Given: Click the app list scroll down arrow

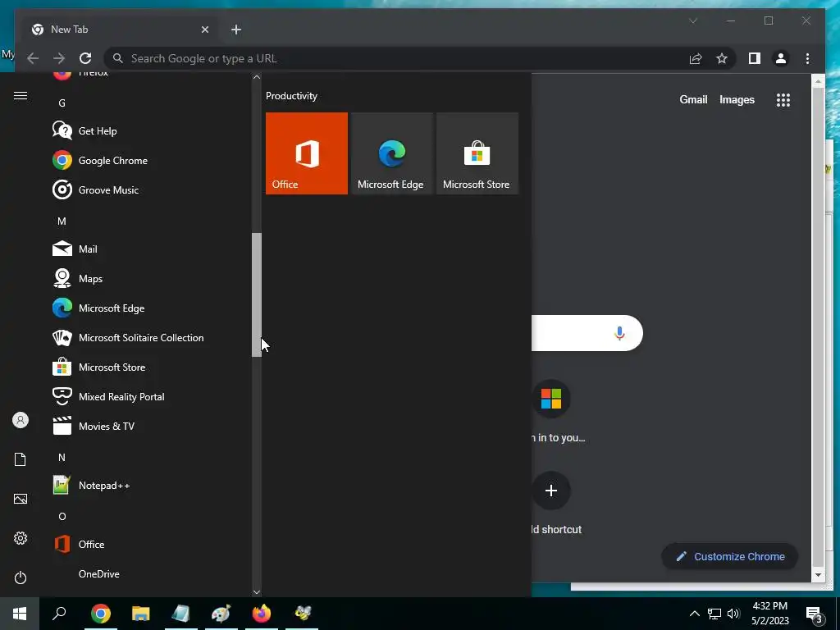Looking at the screenshot, I should (257, 592).
